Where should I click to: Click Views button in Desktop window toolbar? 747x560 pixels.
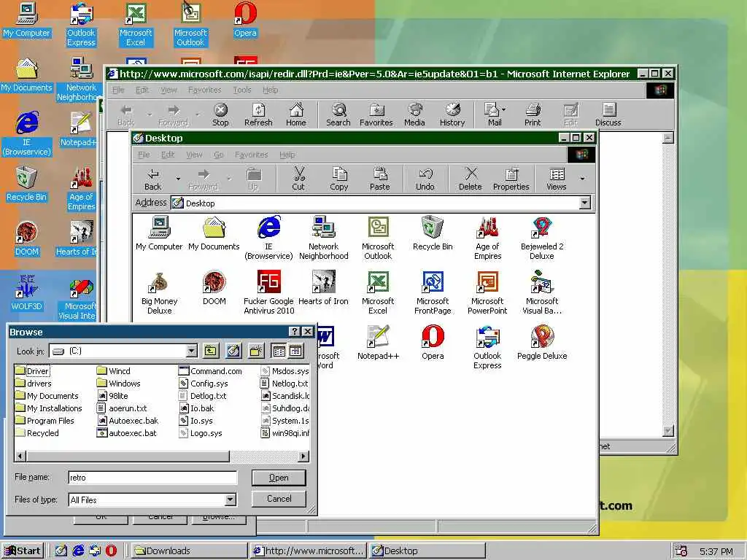[557, 179]
